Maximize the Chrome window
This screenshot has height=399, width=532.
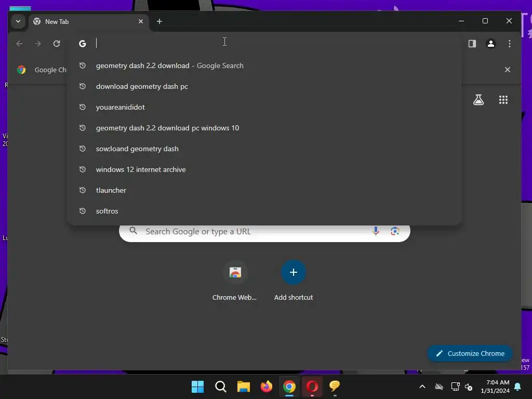pyautogui.click(x=485, y=21)
